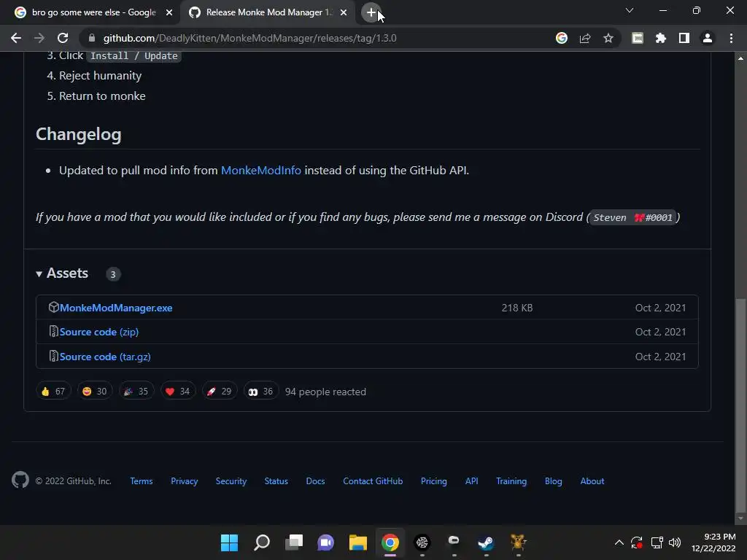Image resolution: width=747 pixels, height=560 pixels.
Task: Click the file icon beside Source code (tar.gz)
Action: (x=53, y=356)
